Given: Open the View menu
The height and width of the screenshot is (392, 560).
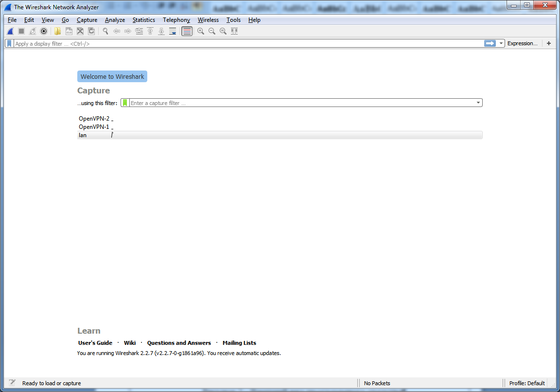Looking at the screenshot, I should (48, 20).
